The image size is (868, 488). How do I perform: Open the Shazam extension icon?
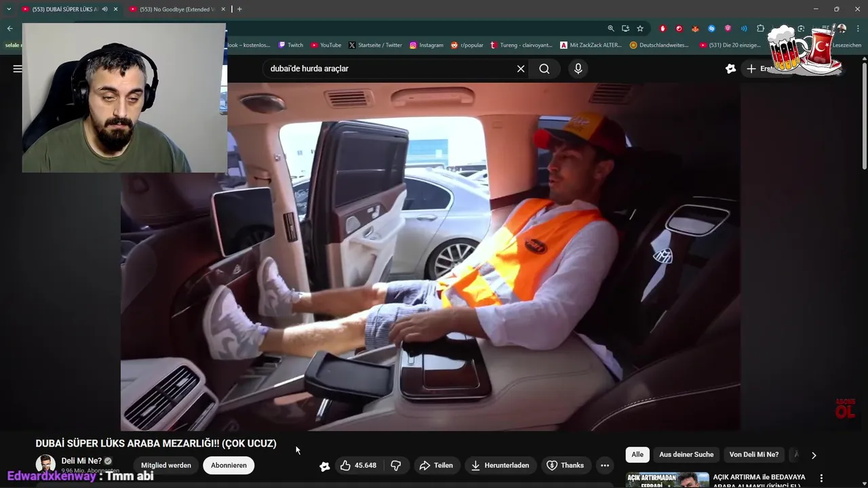click(x=711, y=28)
